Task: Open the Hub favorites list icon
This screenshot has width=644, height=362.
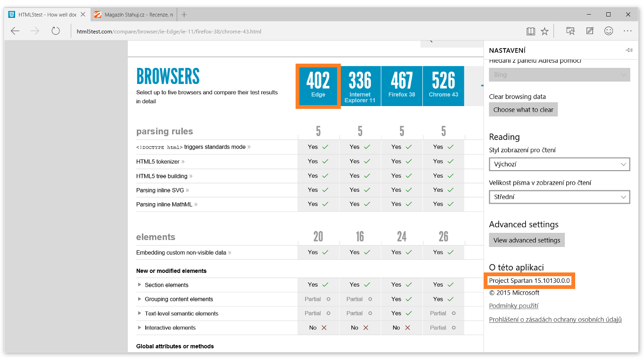Action: [570, 31]
